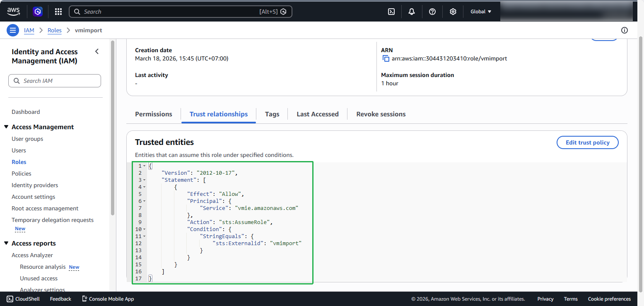Open Access Analyzer in the sidebar
This screenshot has height=306, width=644.
coord(32,255)
